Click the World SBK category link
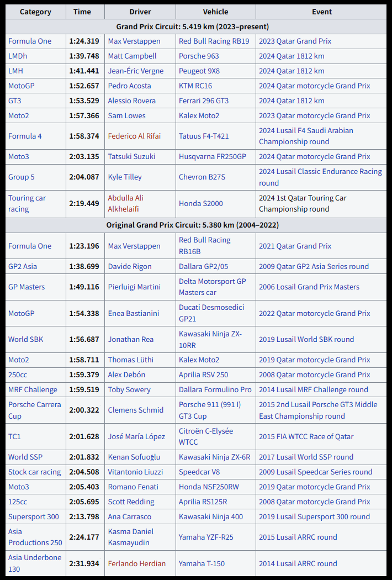Viewport: 392px width, 580px height. pyautogui.click(x=26, y=339)
